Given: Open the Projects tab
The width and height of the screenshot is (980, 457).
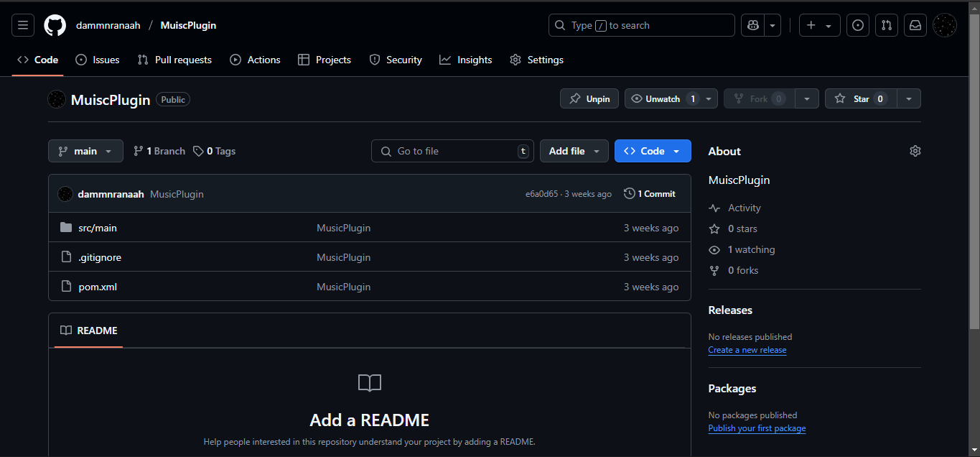Looking at the screenshot, I should 325,60.
